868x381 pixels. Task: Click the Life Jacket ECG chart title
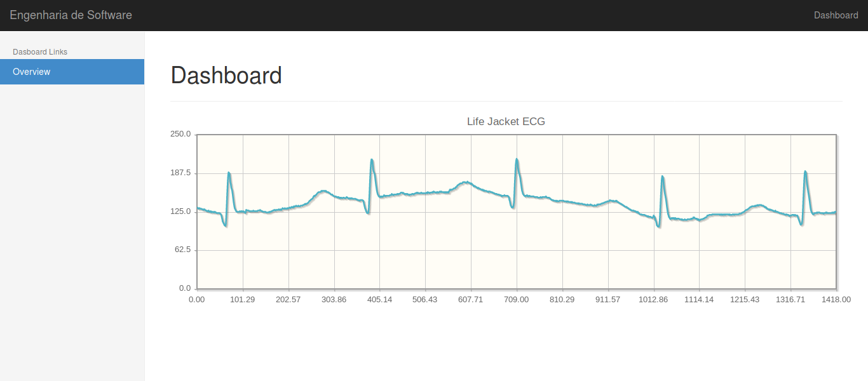(506, 122)
